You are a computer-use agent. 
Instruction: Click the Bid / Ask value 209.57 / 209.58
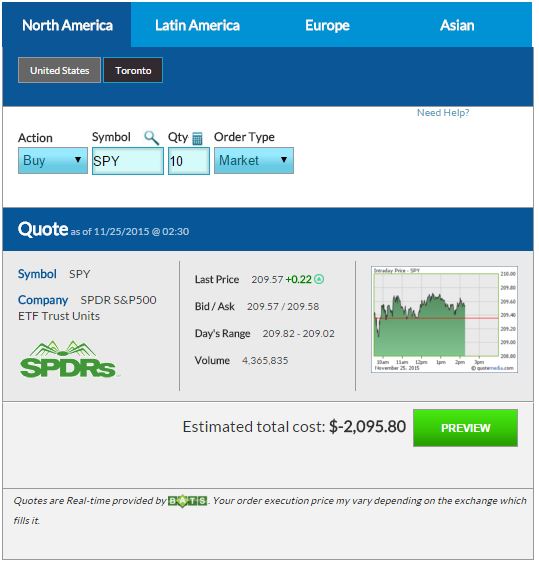pyautogui.click(x=283, y=306)
